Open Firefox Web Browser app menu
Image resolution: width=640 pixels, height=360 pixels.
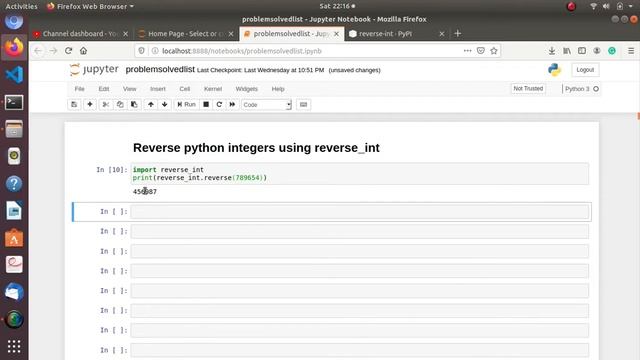point(90,6)
